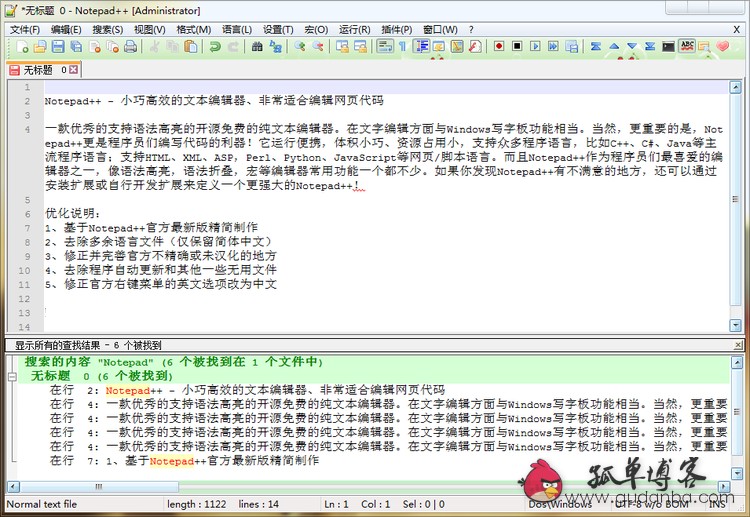Click the Copy icon in the toolbar
Image resolution: width=750 pixels, height=517 pixels.
coord(173,46)
